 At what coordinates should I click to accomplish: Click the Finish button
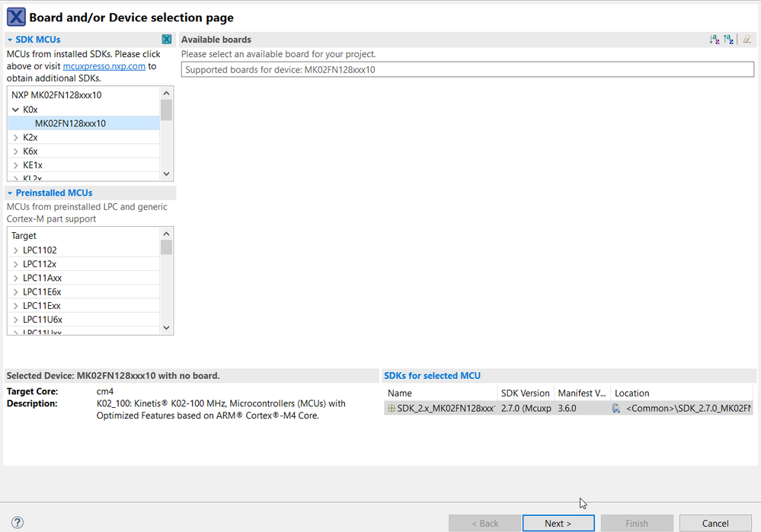[637, 524]
